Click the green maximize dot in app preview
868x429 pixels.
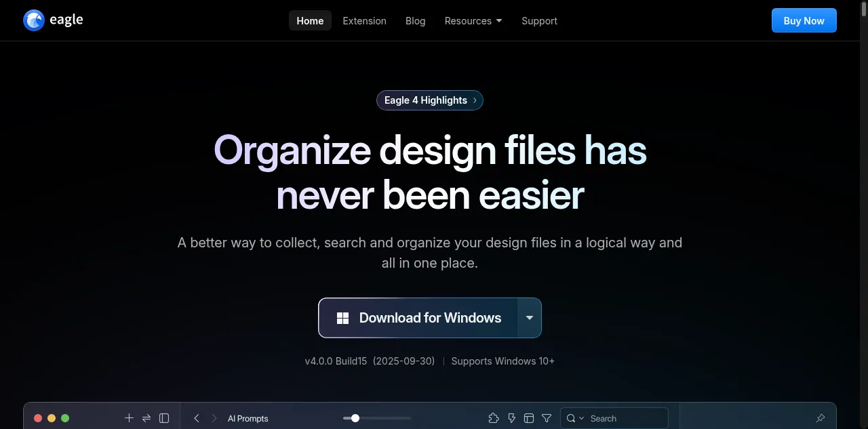[65, 418]
